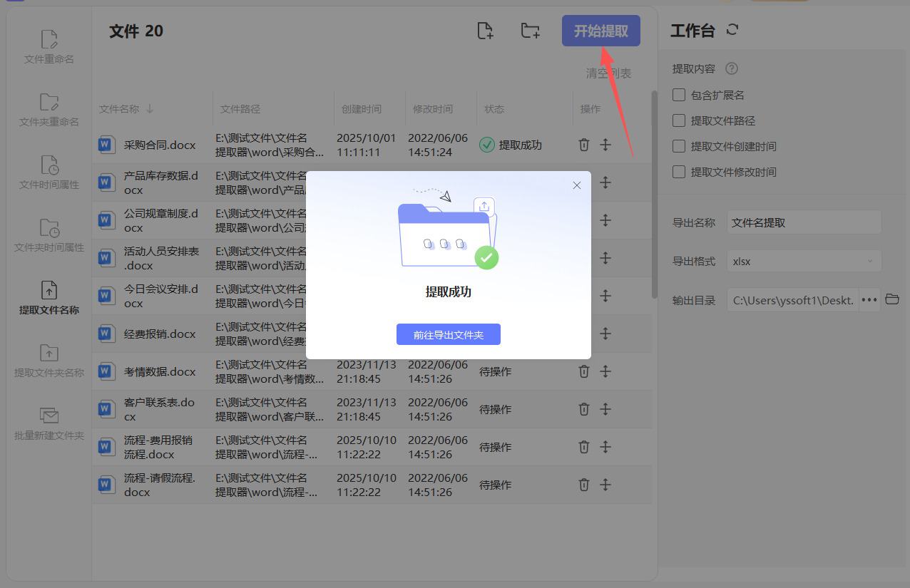
Task: Click the file list vertical scrollbar
Action: [655, 194]
